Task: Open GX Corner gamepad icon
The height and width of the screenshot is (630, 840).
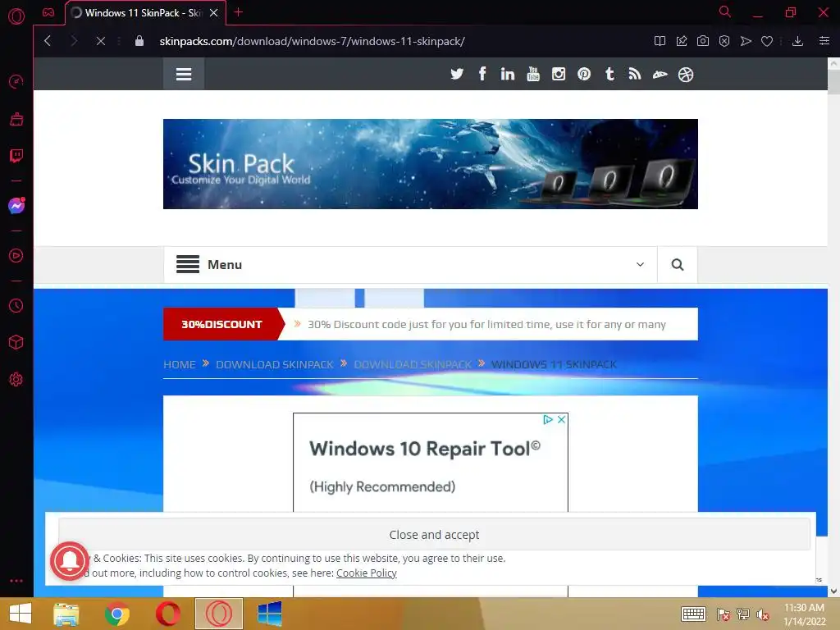Action: pyautogui.click(x=48, y=12)
